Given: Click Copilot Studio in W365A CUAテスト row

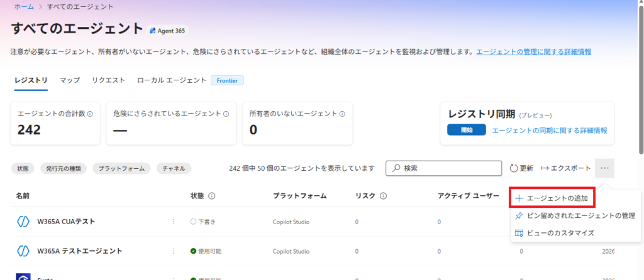Looking at the screenshot, I should (291, 222).
